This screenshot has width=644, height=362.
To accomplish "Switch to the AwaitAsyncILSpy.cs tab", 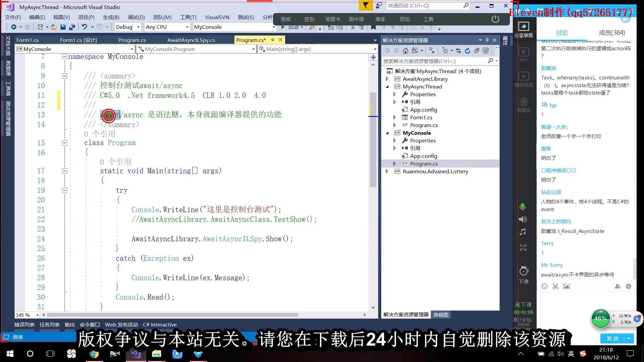I will (x=191, y=40).
